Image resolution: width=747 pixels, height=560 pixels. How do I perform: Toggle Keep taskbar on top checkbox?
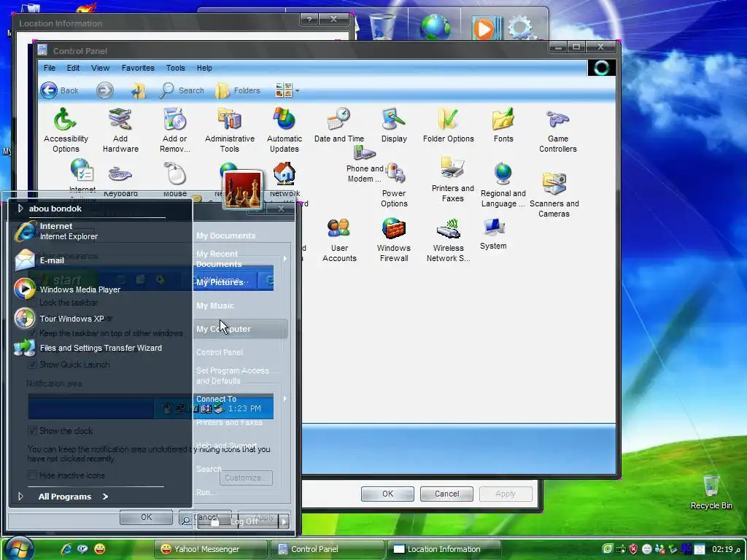click(x=32, y=332)
